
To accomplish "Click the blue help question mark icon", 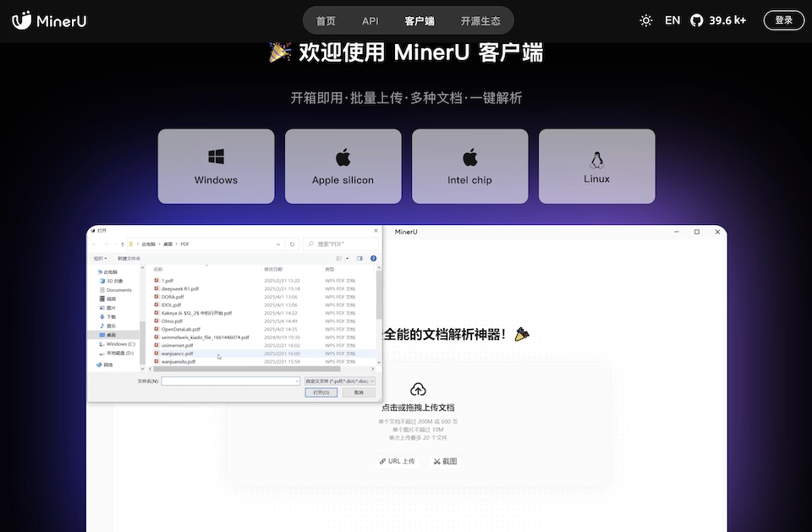I will tap(373, 259).
